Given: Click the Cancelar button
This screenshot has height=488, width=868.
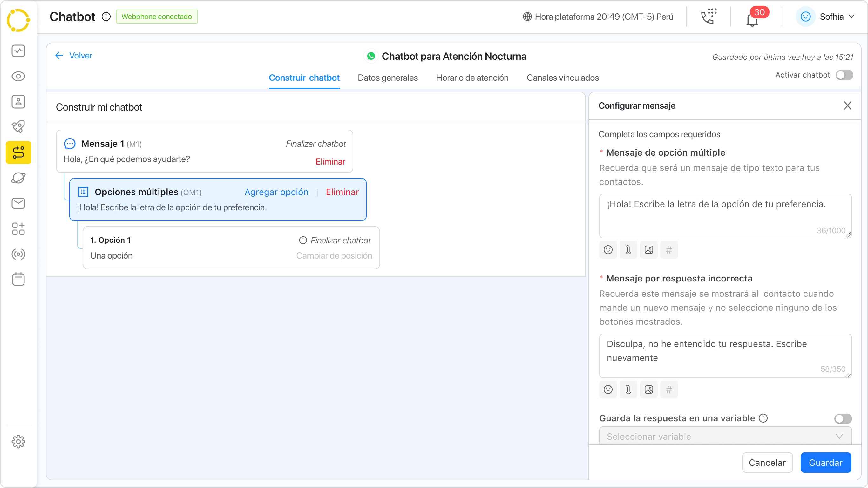Looking at the screenshot, I should pyautogui.click(x=767, y=463).
